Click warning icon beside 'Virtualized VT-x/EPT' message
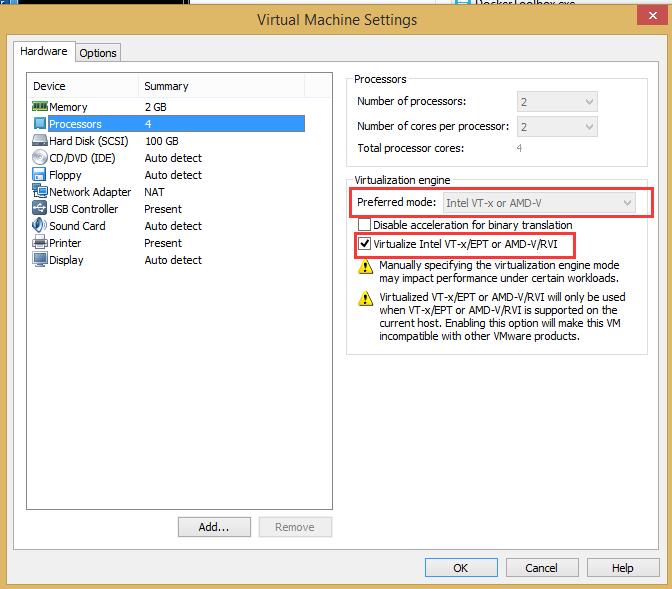This screenshot has width=672, height=589. coord(365,298)
